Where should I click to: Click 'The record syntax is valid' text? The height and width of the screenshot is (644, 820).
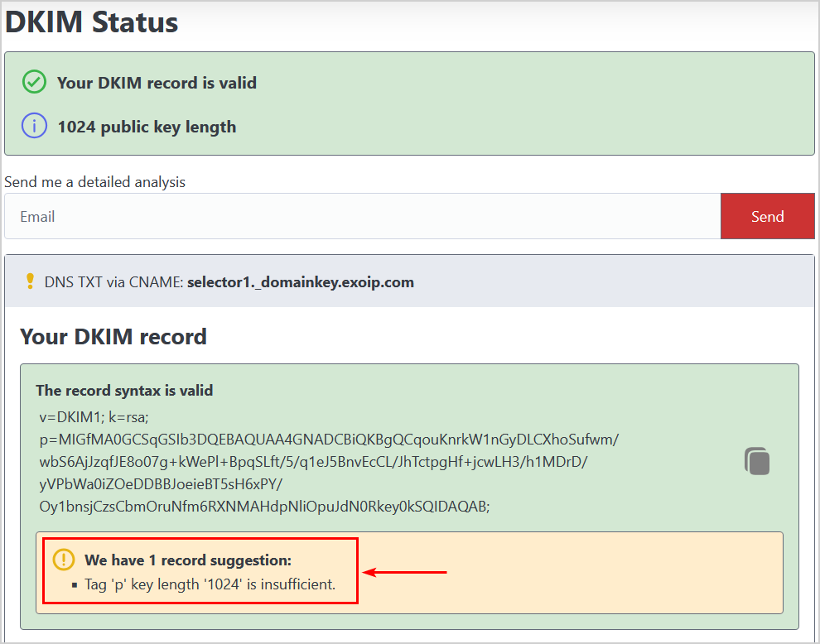(124, 391)
